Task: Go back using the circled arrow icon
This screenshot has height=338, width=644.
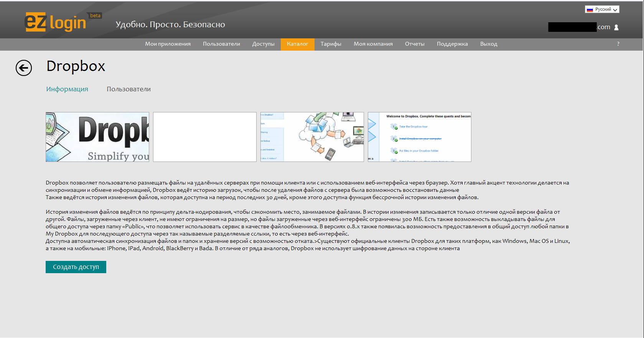Action: 24,68
